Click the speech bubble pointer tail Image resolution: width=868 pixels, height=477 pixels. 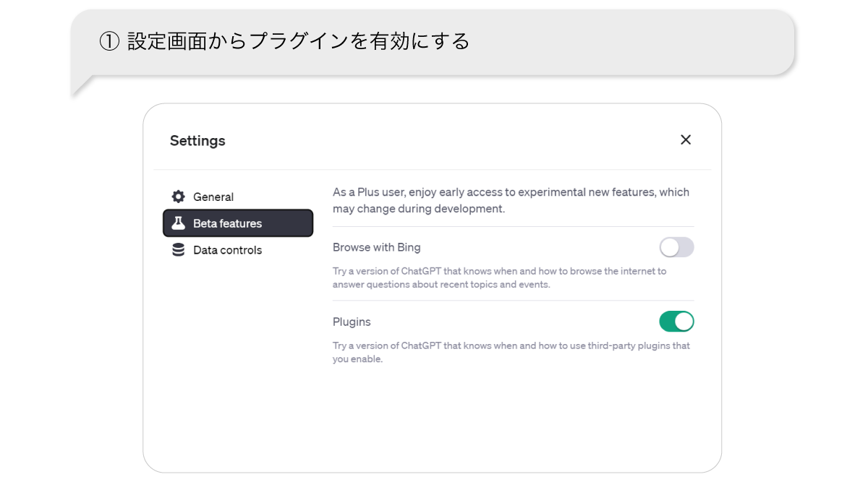click(80, 87)
